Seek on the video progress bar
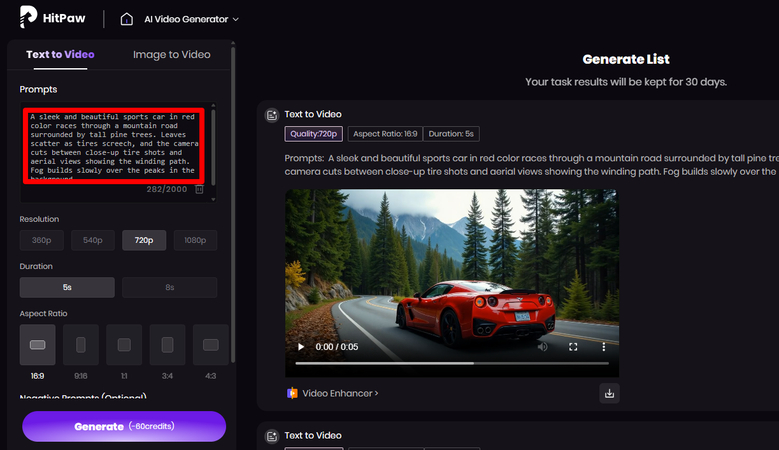 pyautogui.click(x=452, y=364)
